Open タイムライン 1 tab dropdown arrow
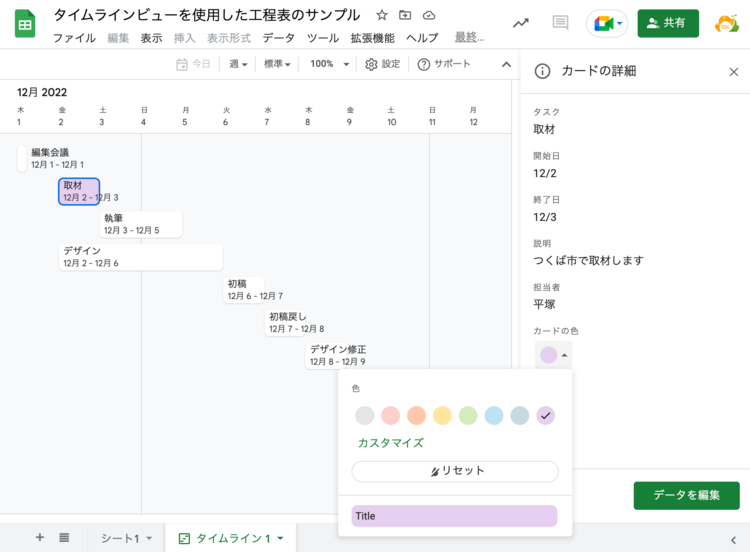This screenshot has width=750, height=552. coord(281,539)
